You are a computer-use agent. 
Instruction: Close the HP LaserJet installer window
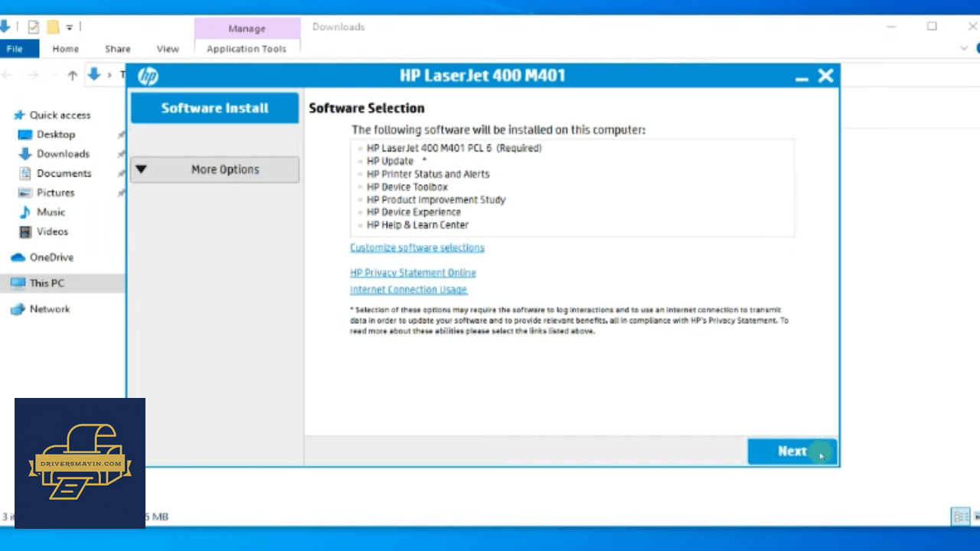825,76
